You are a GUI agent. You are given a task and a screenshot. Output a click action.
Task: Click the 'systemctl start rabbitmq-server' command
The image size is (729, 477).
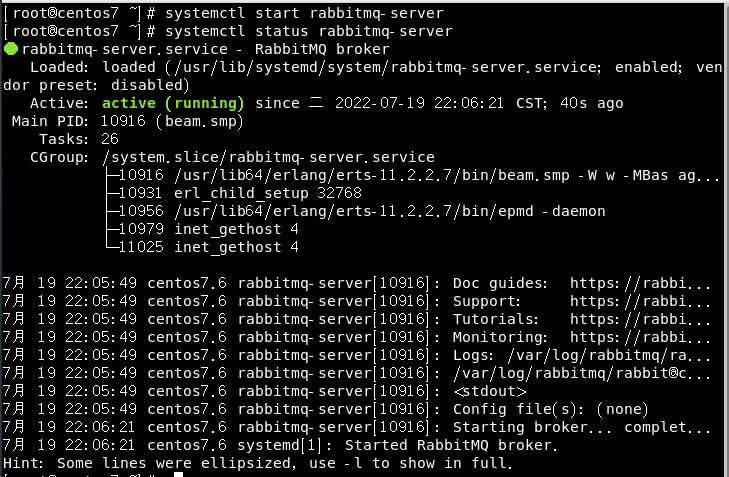[x=305, y=13]
